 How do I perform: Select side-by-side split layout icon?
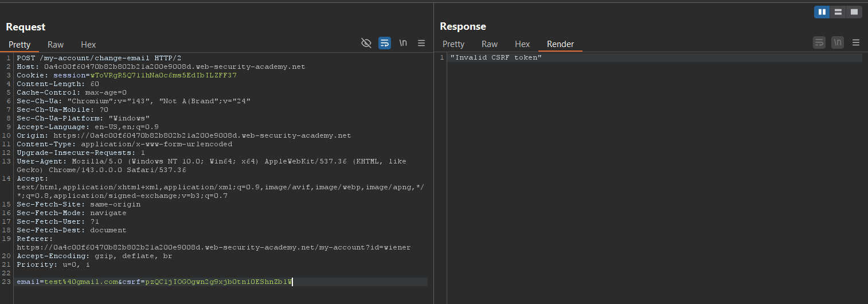coord(822,11)
